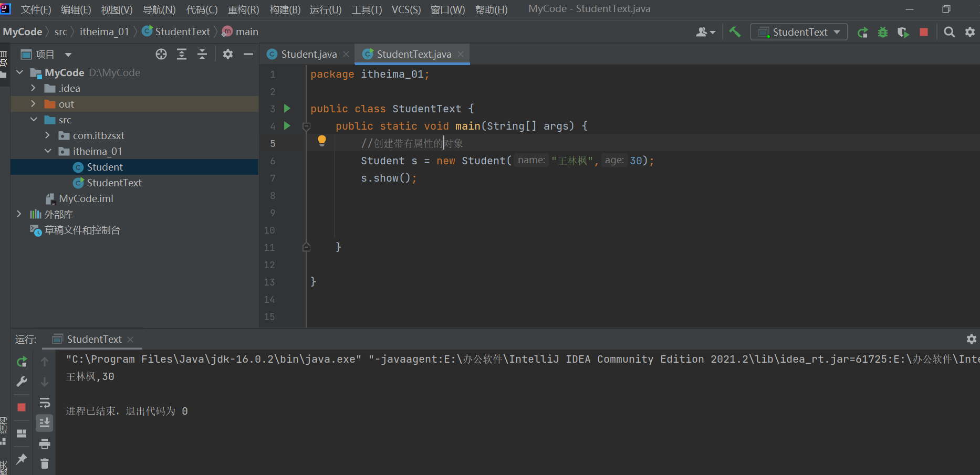Click the src breadcrumb
The image size is (980, 475).
[61, 32]
